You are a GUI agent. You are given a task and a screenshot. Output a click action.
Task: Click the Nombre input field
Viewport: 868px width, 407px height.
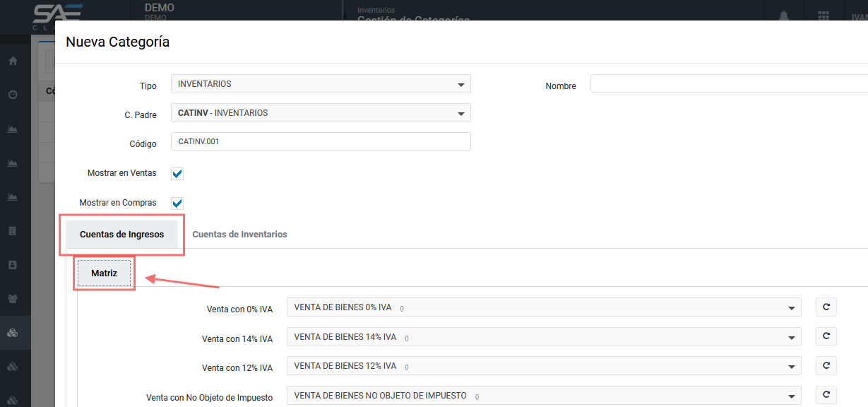728,84
